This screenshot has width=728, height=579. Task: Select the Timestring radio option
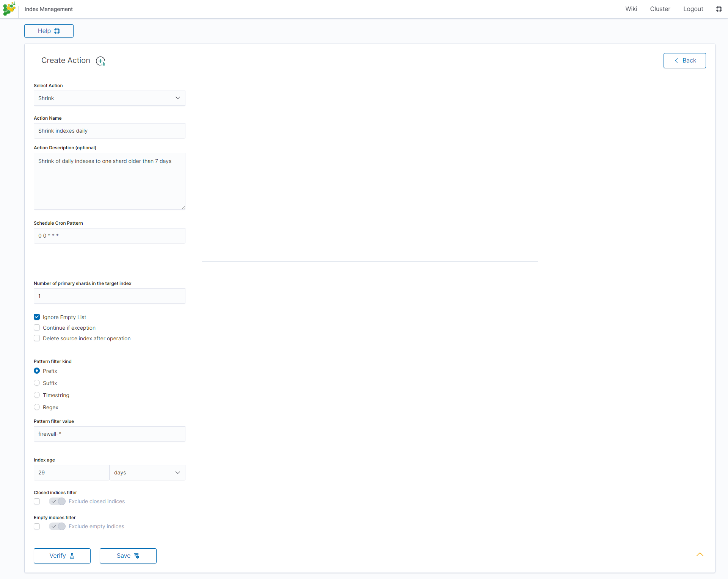tap(37, 395)
